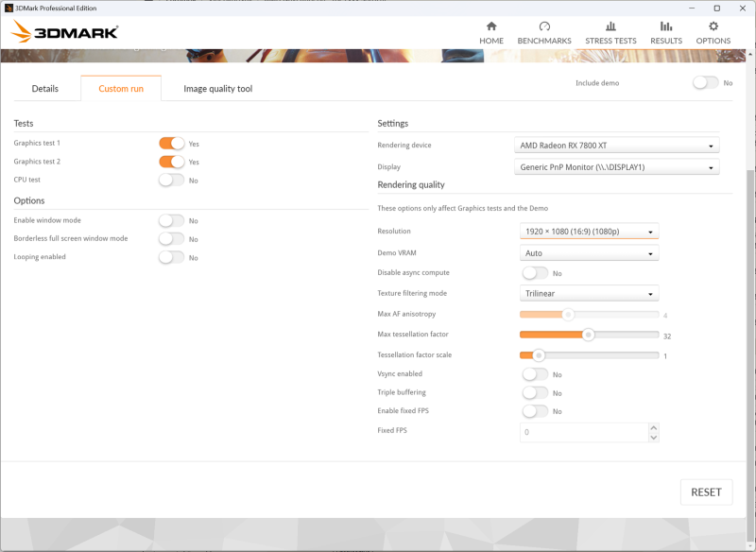The height and width of the screenshot is (552, 756).
Task: Enable the CPU test toggle
Action: click(172, 180)
